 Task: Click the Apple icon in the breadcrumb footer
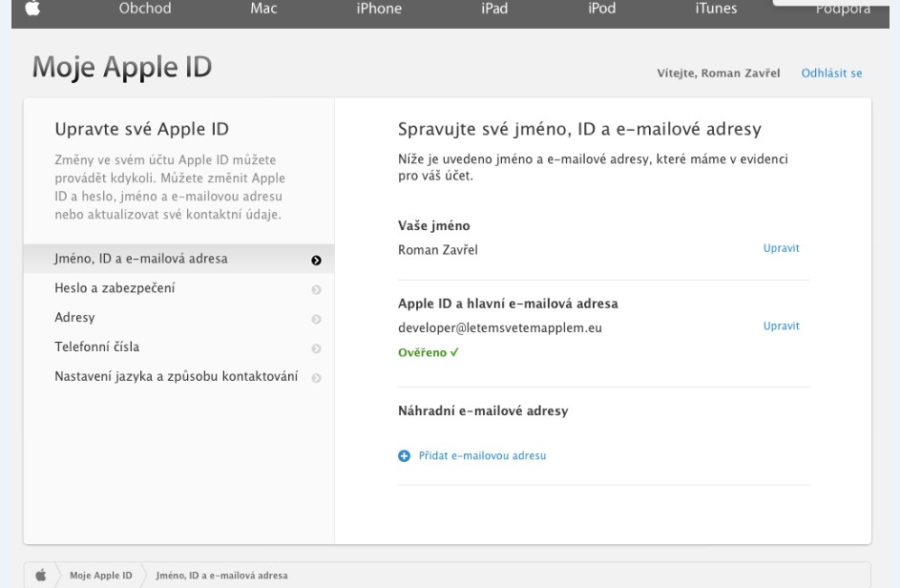tap(41, 575)
